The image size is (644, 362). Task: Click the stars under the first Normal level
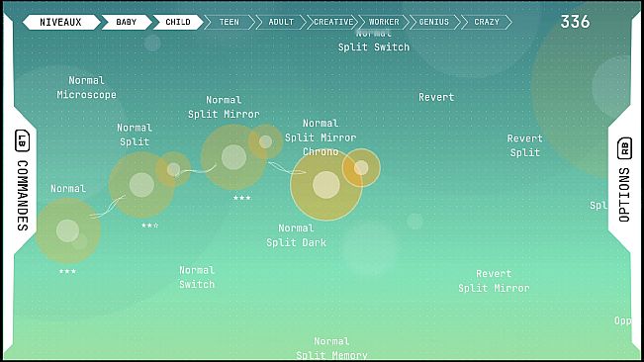[68, 271]
